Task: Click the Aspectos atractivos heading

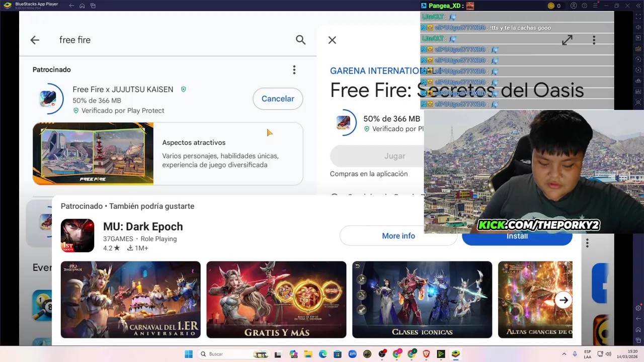Action: pyautogui.click(x=194, y=143)
